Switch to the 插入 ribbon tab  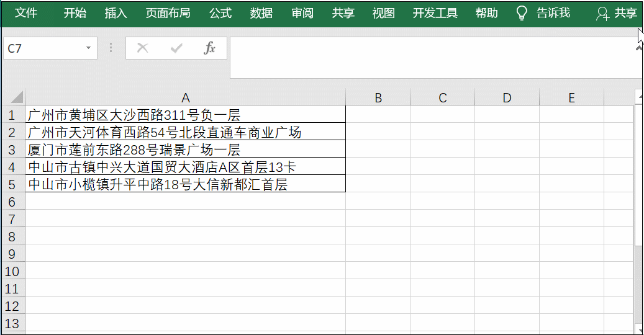[x=116, y=13]
